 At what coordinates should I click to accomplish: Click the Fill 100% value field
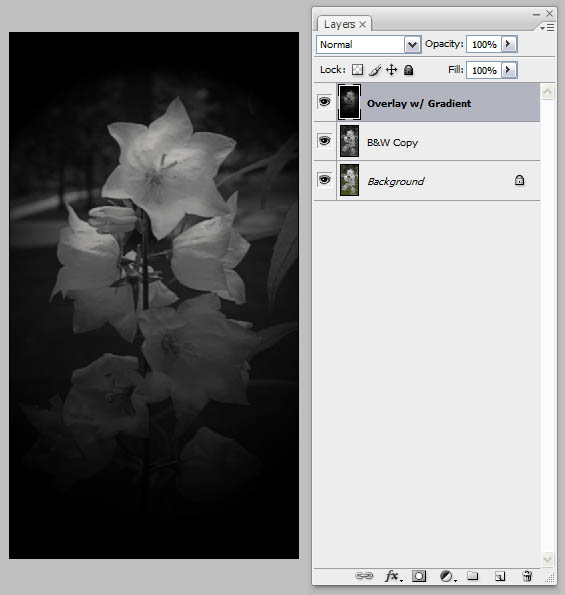pyautogui.click(x=484, y=71)
